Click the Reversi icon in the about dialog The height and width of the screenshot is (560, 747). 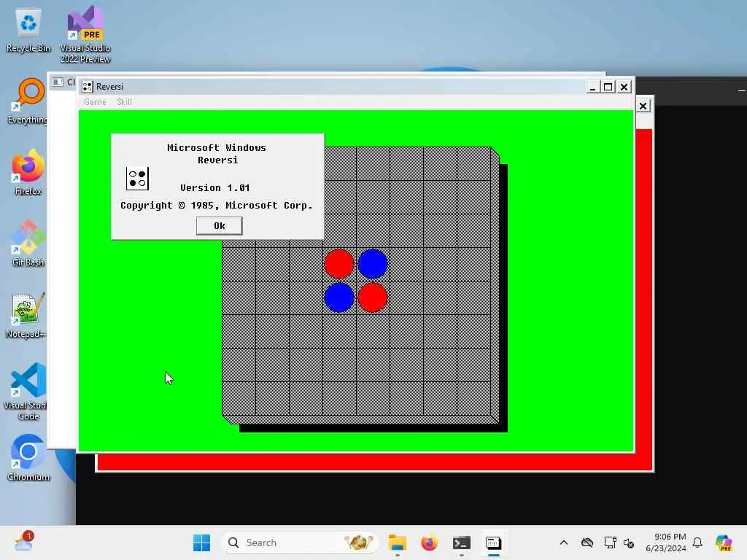(137, 179)
